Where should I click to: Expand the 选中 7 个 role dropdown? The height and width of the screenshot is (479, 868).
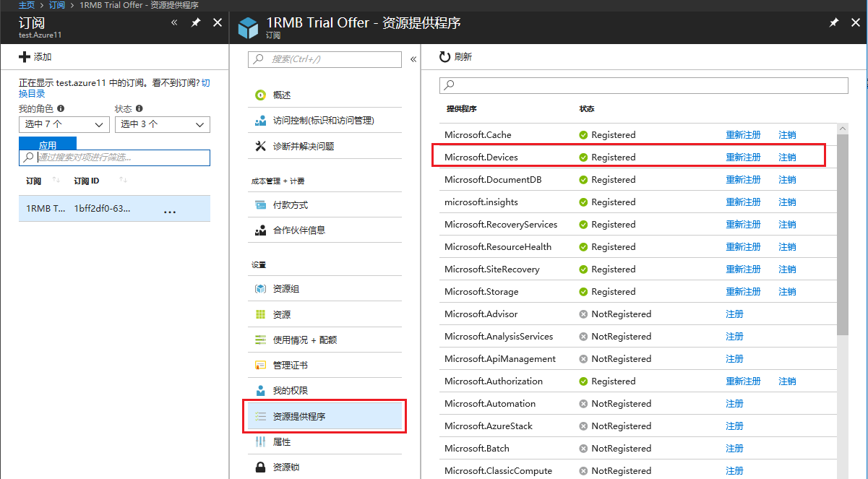[x=64, y=124]
